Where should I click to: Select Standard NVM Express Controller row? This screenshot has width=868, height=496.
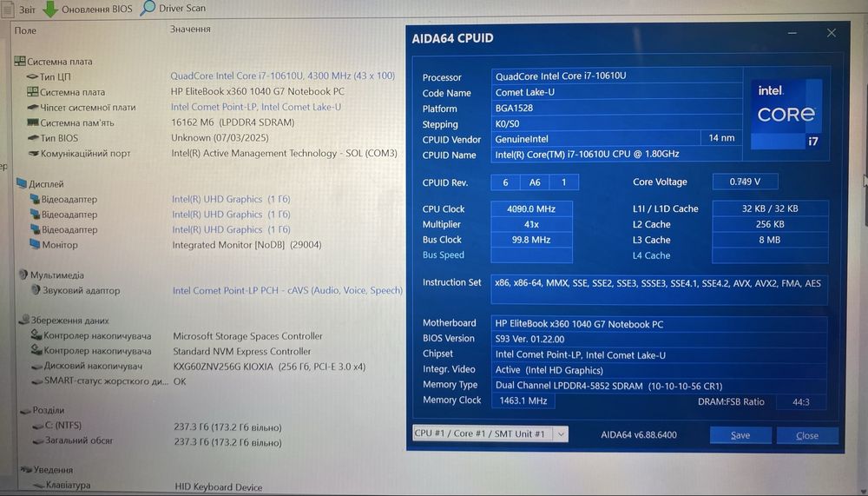(242, 351)
